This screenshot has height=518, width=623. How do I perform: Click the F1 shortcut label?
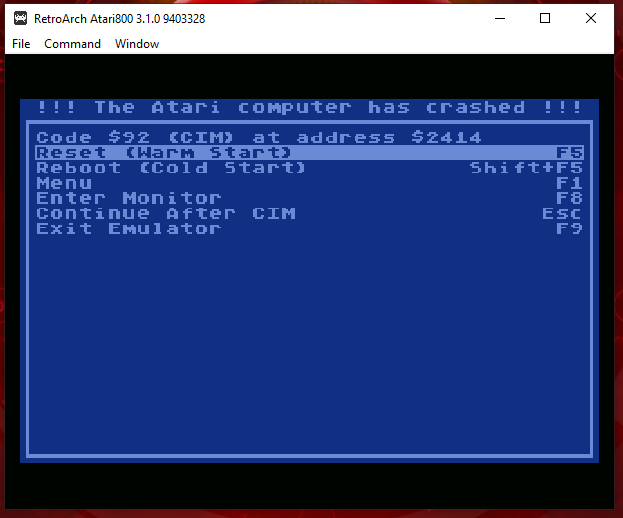pyautogui.click(x=569, y=183)
